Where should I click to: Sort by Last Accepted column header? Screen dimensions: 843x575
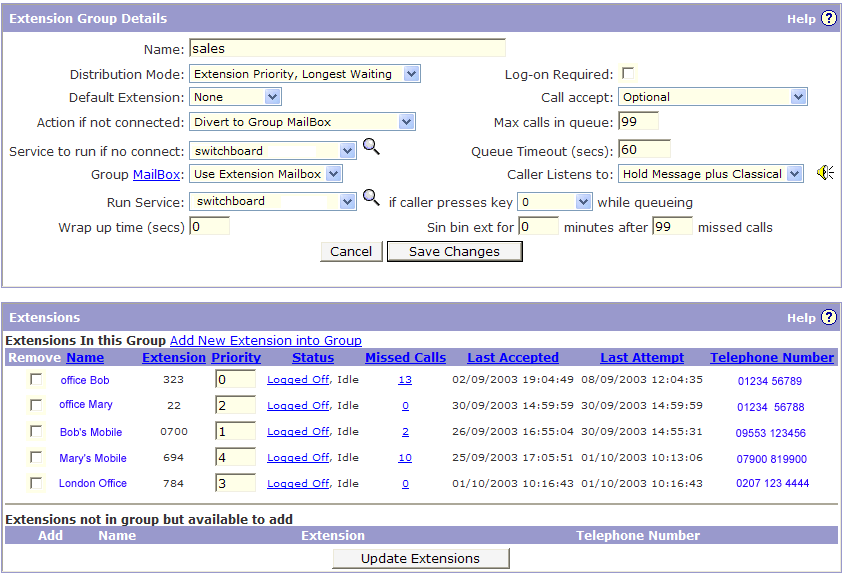(513, 357)
